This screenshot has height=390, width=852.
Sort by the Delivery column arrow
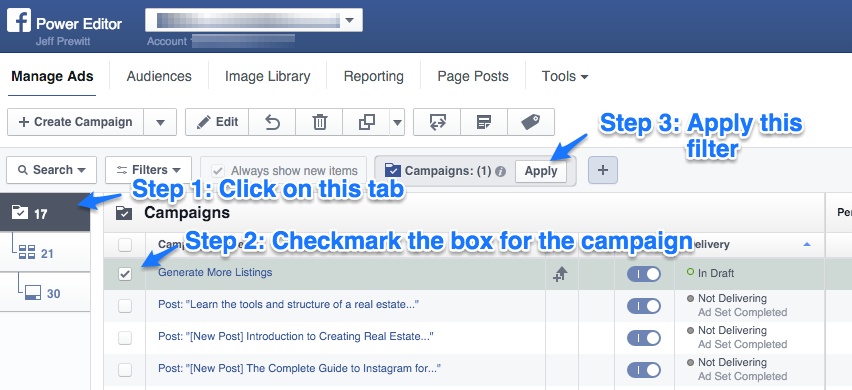coord(806,245)
